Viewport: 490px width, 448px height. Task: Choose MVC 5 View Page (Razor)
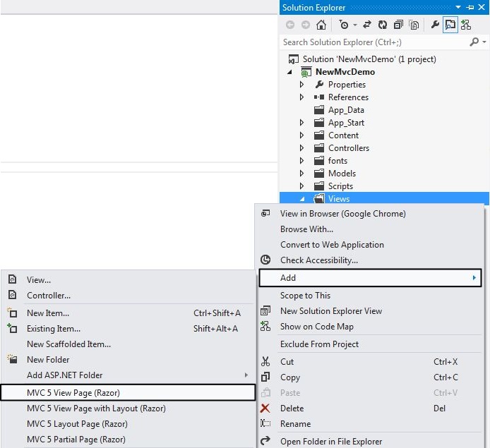pyautogui.click(x=128, y=392)
